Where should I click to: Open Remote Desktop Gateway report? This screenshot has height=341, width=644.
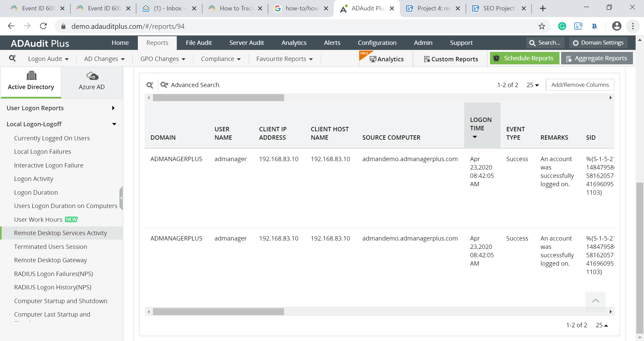[x=50, y=260]
